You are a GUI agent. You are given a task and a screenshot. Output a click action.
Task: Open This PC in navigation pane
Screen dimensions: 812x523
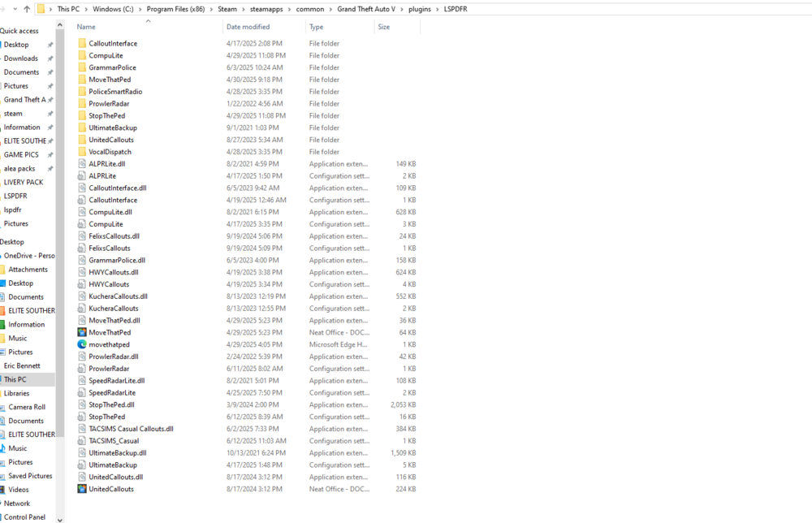pos(15,379)
